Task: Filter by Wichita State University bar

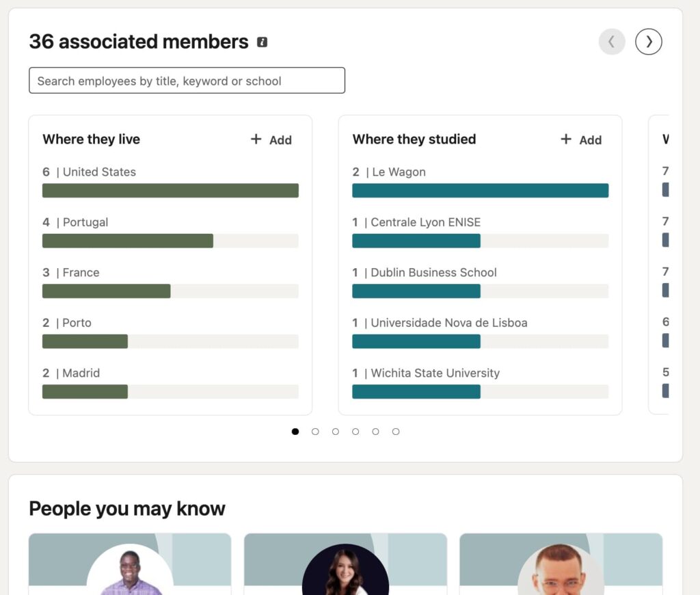Action: [x=481, y=391]
